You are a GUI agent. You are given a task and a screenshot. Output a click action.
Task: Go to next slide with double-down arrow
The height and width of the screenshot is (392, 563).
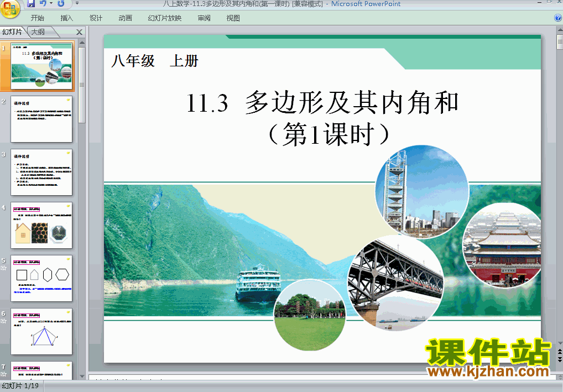point(560,359)
